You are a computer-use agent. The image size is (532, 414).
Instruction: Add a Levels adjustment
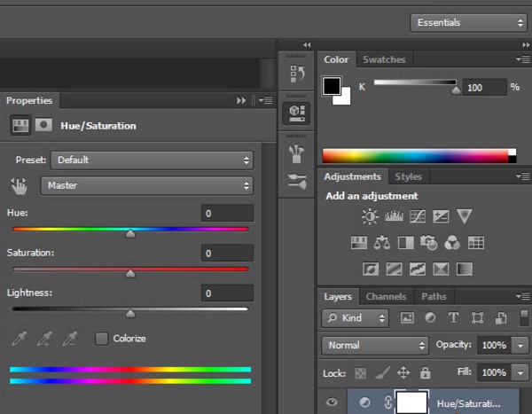coord(394,216)
